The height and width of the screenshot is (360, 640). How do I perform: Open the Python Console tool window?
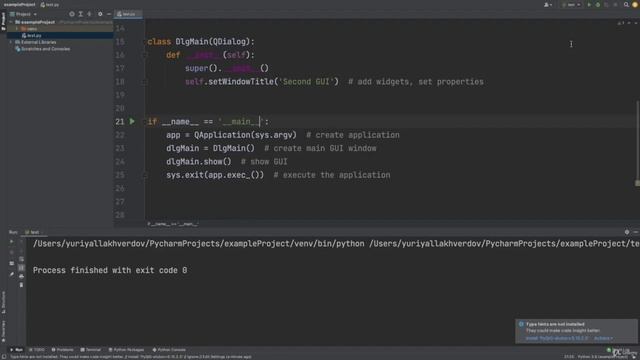pos(169,350)
